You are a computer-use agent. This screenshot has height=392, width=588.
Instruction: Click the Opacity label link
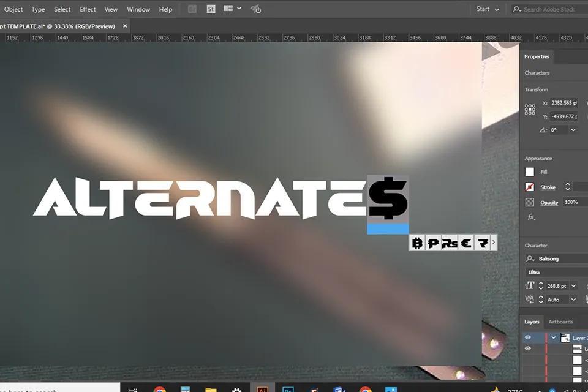[x=549, y=202]
